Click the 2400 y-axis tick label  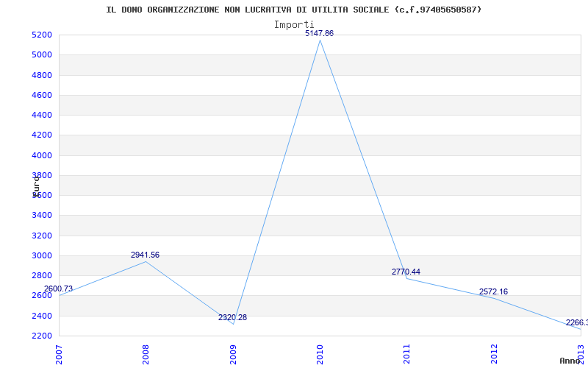[40, 316]
